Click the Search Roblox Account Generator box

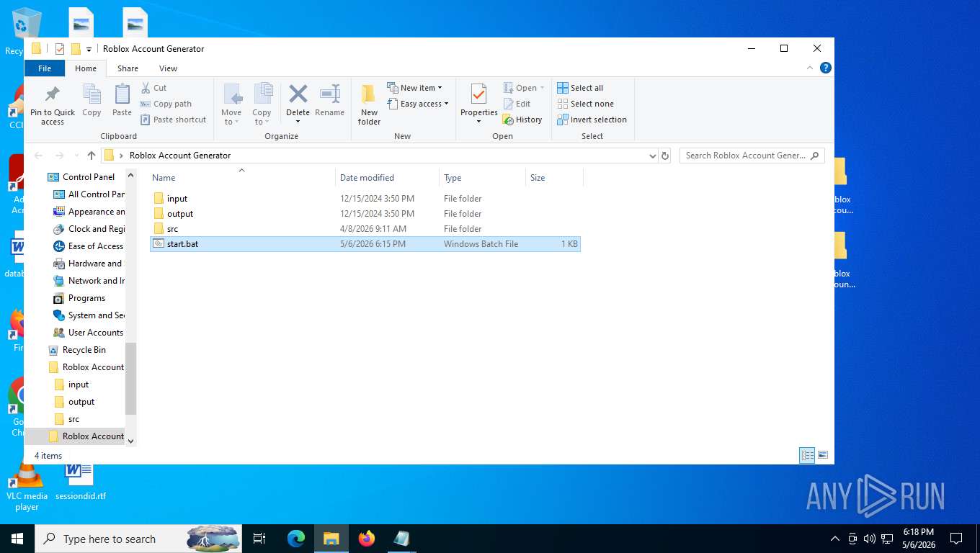[x=752, y=156]
